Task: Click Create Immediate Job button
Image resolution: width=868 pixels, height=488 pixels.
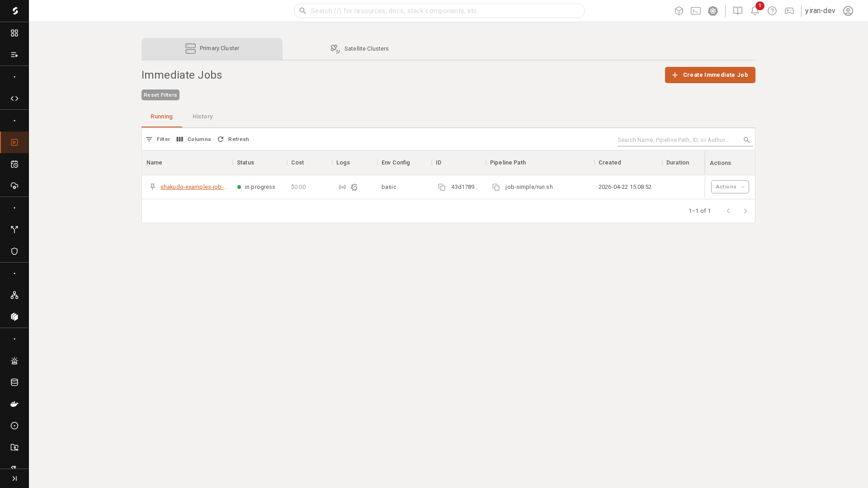Action: (x=710, y=75)
